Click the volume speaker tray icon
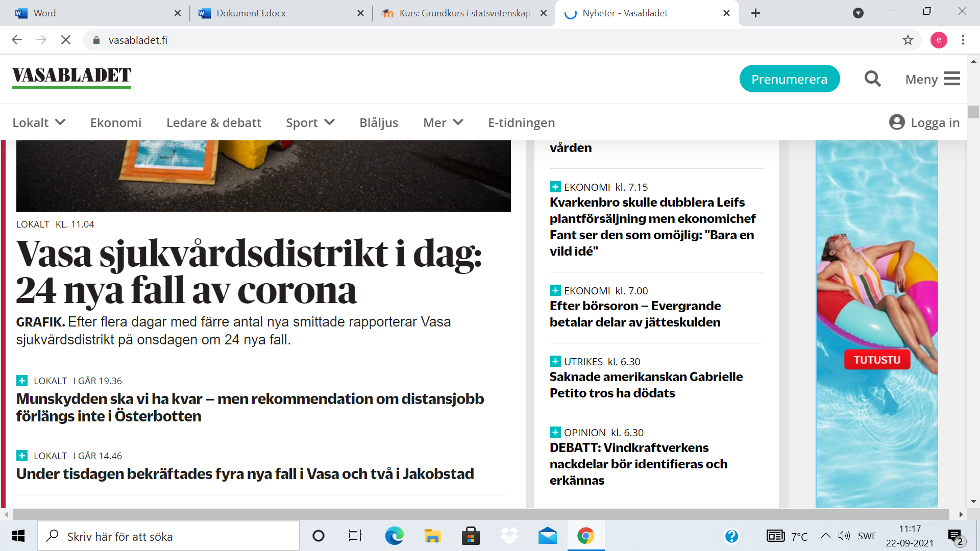 pos(844,536)
